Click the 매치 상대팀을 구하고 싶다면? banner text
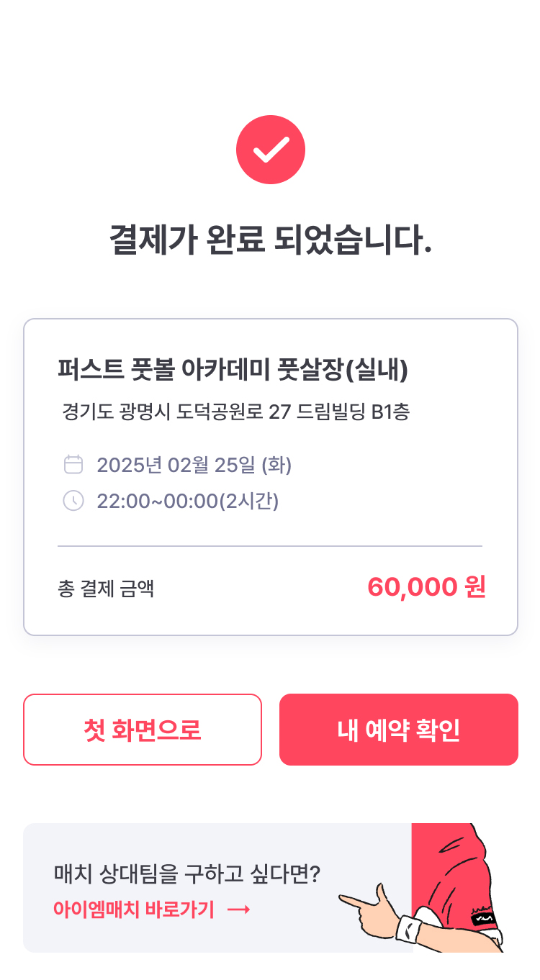 [187, 875]
